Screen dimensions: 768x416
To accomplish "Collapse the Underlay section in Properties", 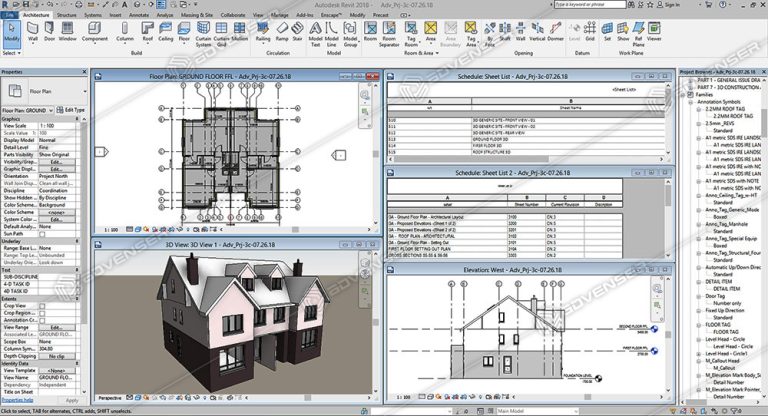I will (x=77, y=241).
